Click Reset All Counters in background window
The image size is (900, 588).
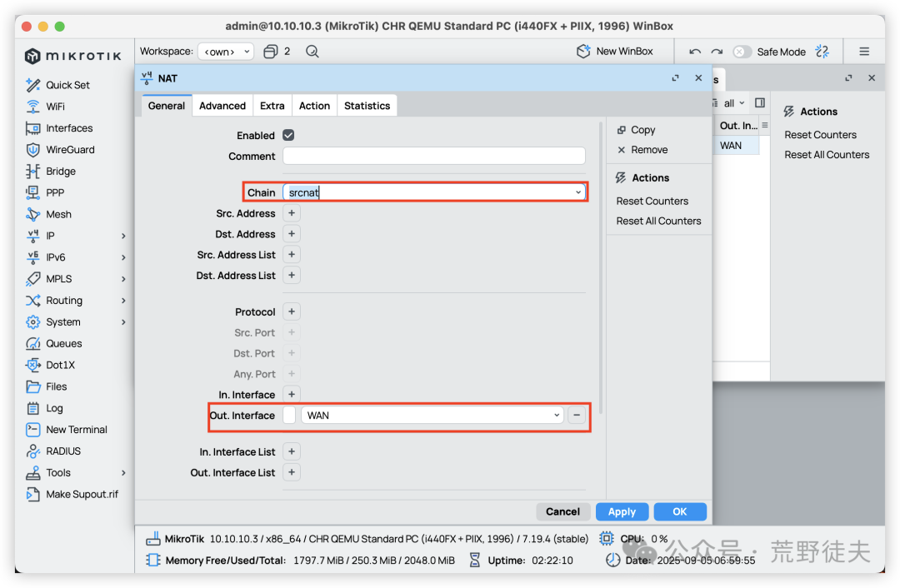point(827,155)
